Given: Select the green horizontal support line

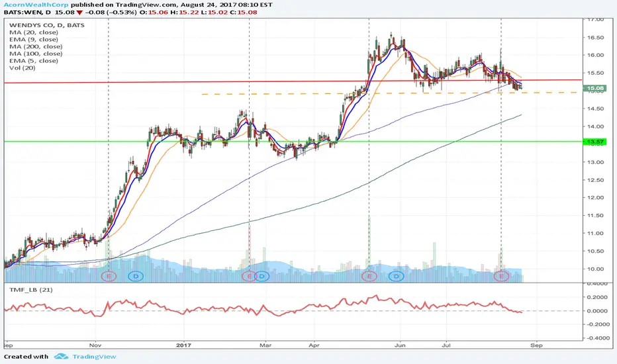Looking at the screenshot, I should [293, 142].
